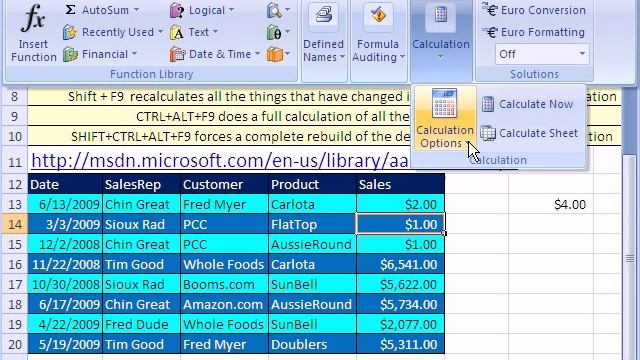The image size is (640, 360).
Task: Select the Shift + F9 recalculates text cell
Action: pos(220,97)
